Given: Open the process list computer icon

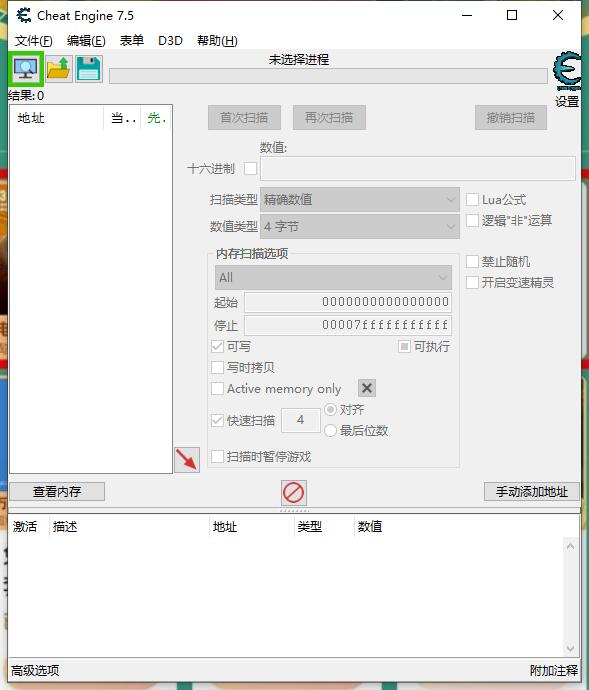Looking at the screenshot, I should coord(26,69).
